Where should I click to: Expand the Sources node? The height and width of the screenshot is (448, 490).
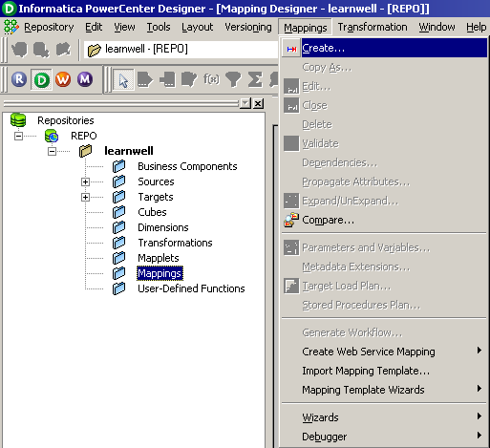[x=85, y=181]
